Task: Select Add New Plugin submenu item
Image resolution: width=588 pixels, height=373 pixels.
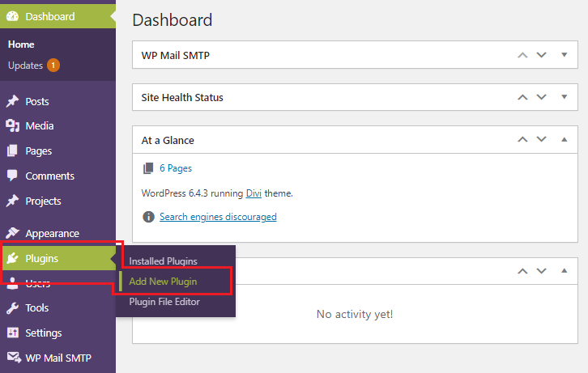Action: (163, 282)
